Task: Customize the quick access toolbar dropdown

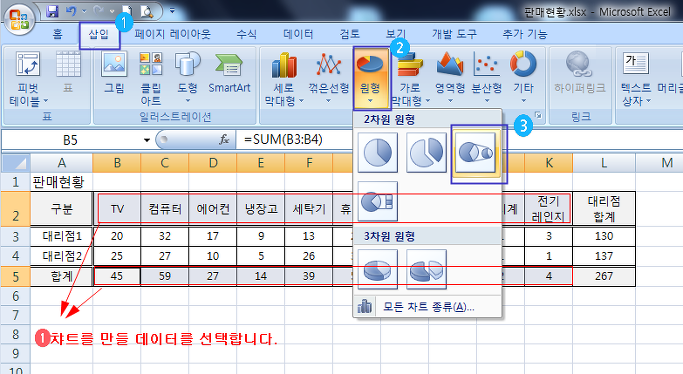Action: click(172, 11)
